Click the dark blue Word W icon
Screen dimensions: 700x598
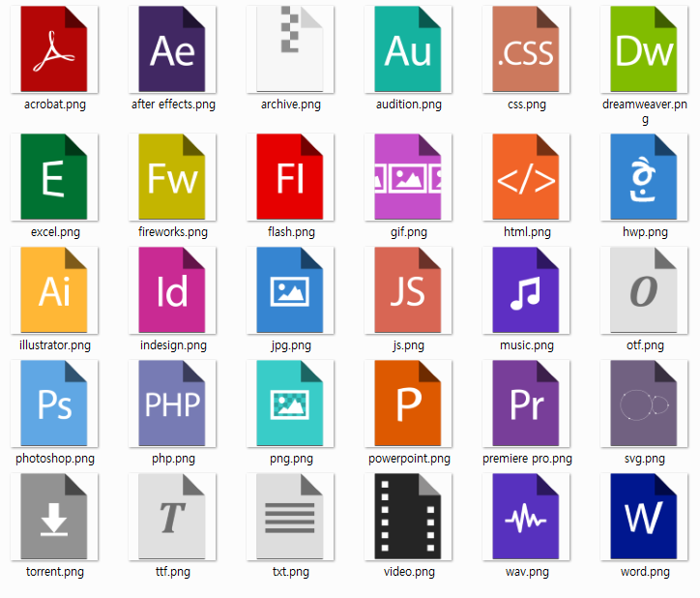click(x=643, y=516)
